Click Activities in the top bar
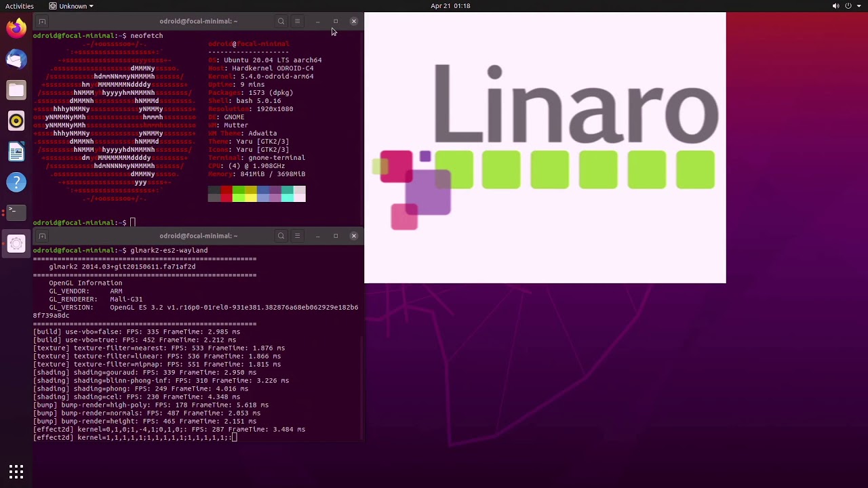 point(20,6)
